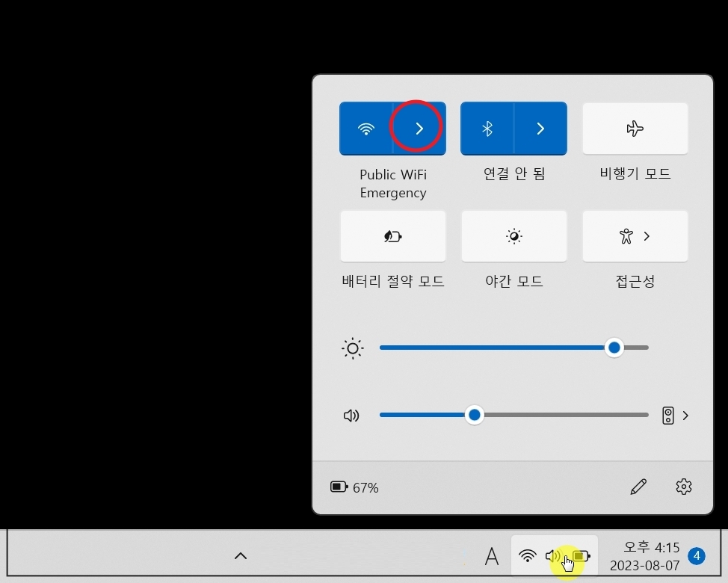Edit quick settings with pencil icon
The height and width of the screenshot is (583, 728).
click(638, 487)
